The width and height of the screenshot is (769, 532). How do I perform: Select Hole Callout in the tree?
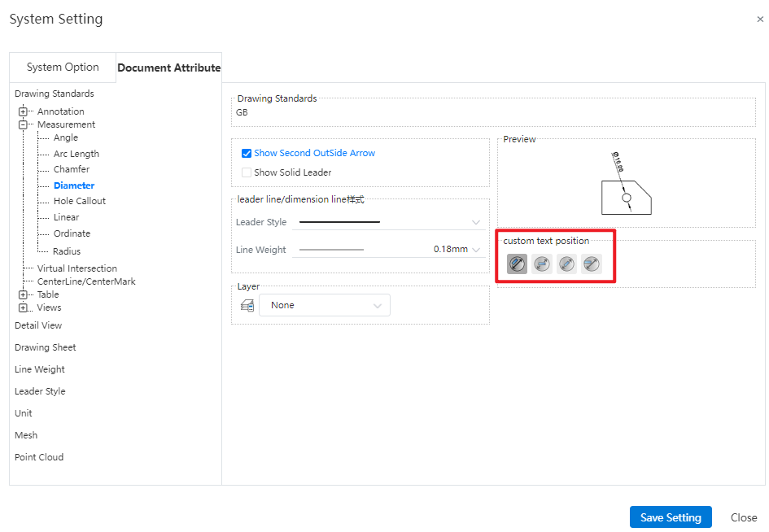click(80, 201)
